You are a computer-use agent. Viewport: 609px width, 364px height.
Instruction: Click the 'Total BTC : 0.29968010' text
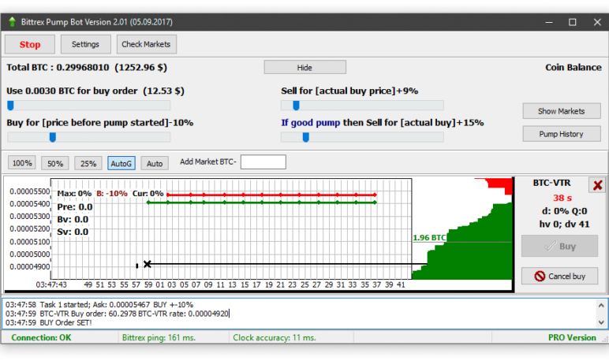(x=58, y=68)
